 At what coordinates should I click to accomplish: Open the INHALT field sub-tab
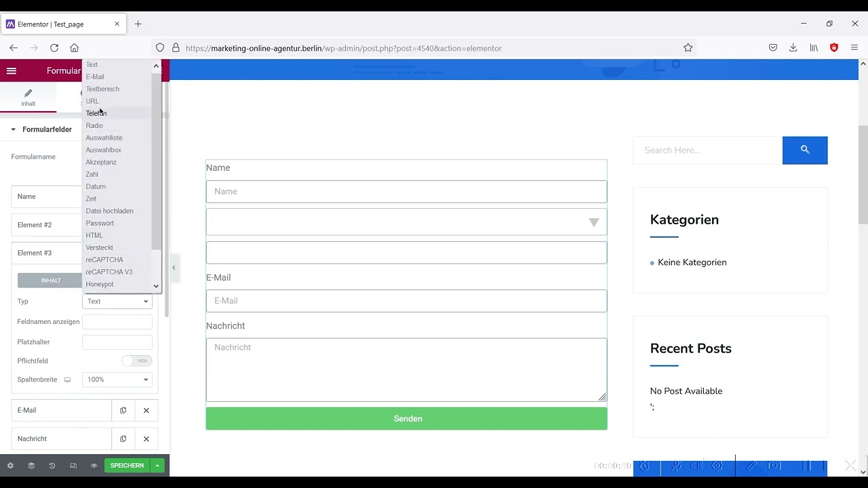point(51,281)
